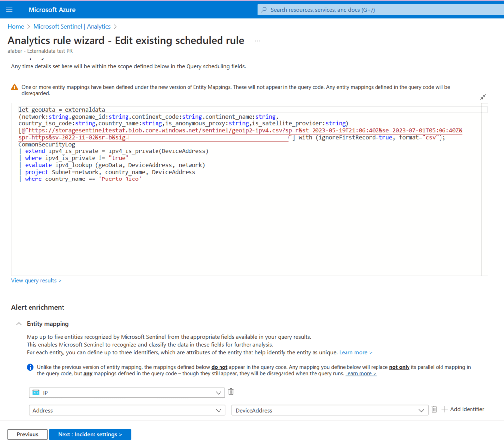Click the ellipsis next to the wizard title
504x448 pixels.
257,41
